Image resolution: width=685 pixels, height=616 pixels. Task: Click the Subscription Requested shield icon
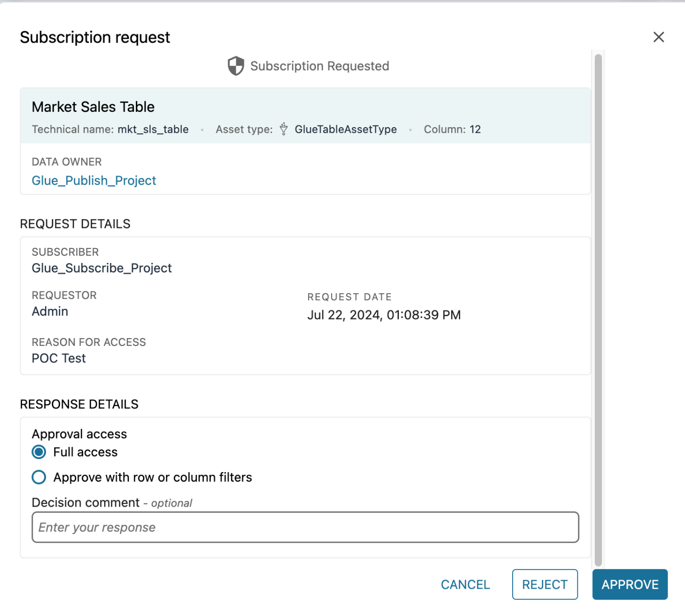click(236, 66)
